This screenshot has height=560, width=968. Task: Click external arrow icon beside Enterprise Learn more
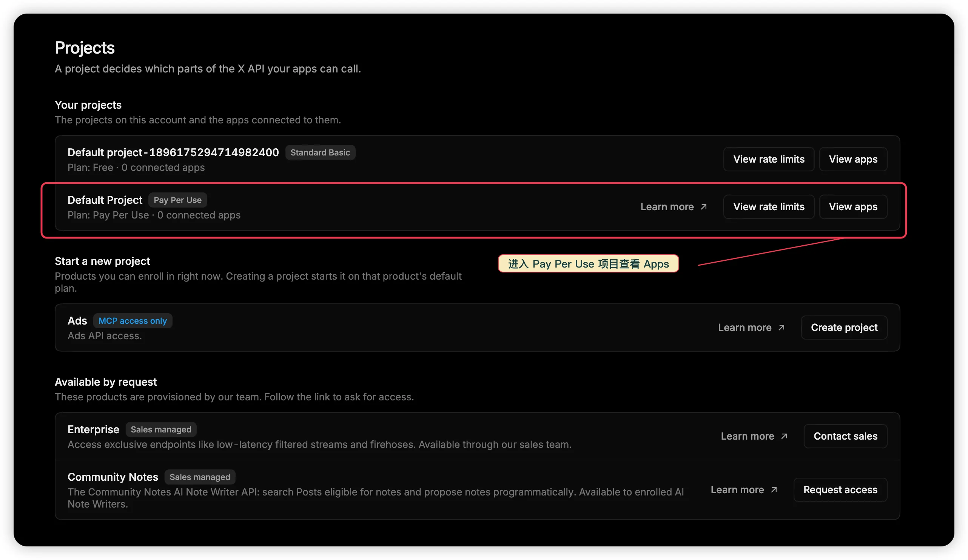click(784, 436)
